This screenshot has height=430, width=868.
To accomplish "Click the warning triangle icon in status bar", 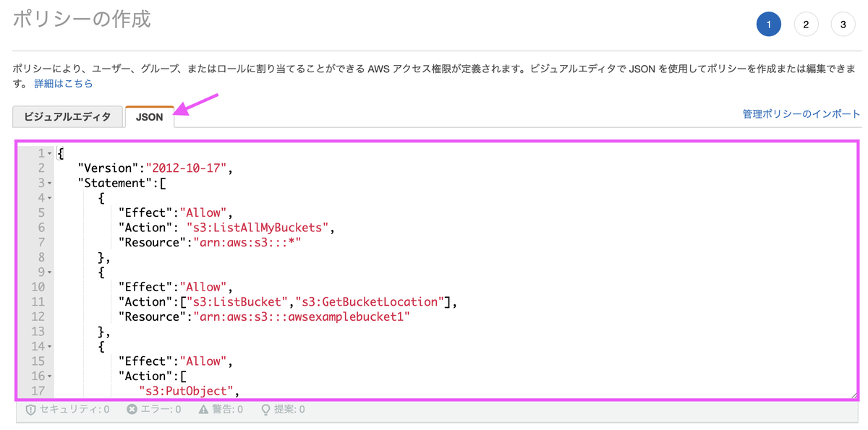I will [x=204, y=409].
